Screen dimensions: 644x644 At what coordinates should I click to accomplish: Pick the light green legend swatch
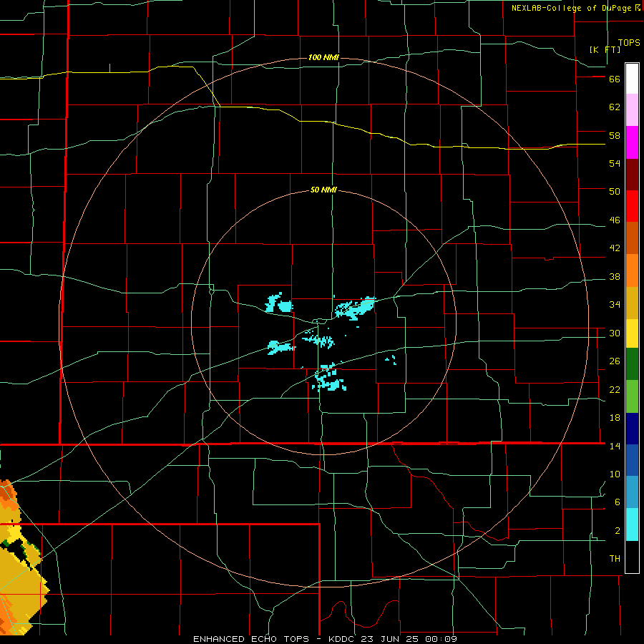click(x=632, y=396)
